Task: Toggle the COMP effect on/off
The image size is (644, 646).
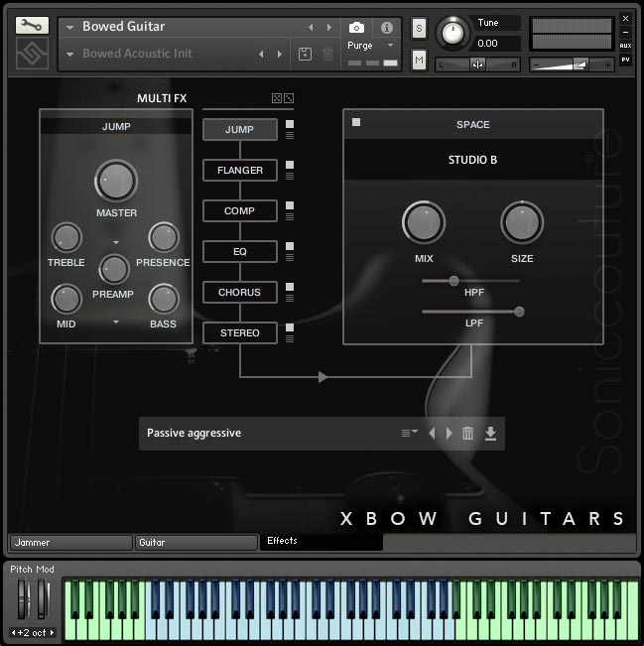Action: 290,205
